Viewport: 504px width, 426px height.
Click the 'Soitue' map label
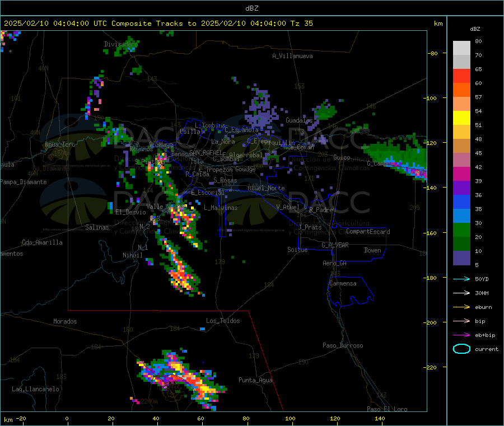click(297, 250)
